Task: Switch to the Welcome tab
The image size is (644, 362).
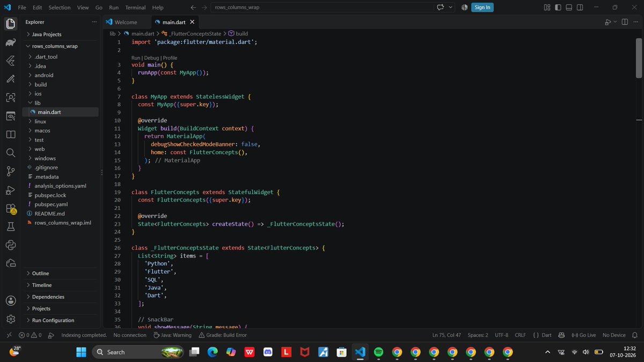Action: coord(126,22)
